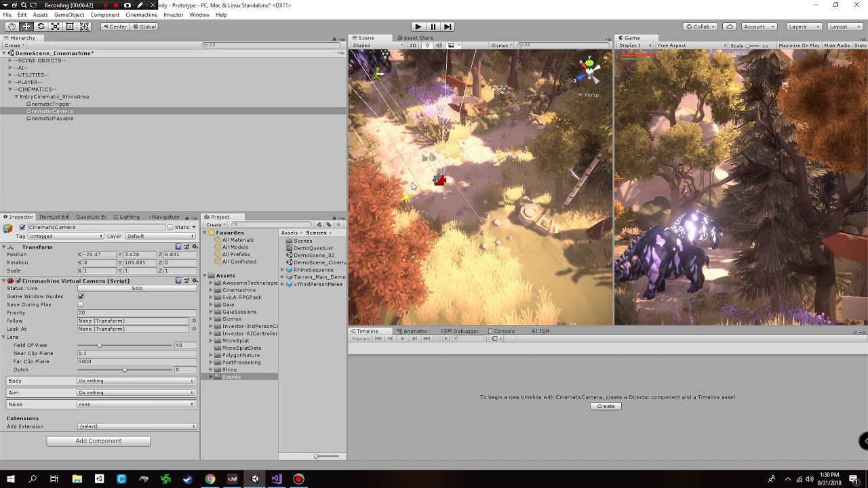Toggle Global/Local handle rotation button

click(144, 26)
